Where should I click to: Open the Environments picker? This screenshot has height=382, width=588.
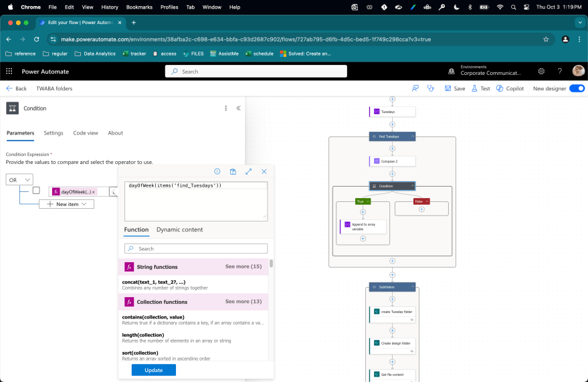tap(484, 70)
